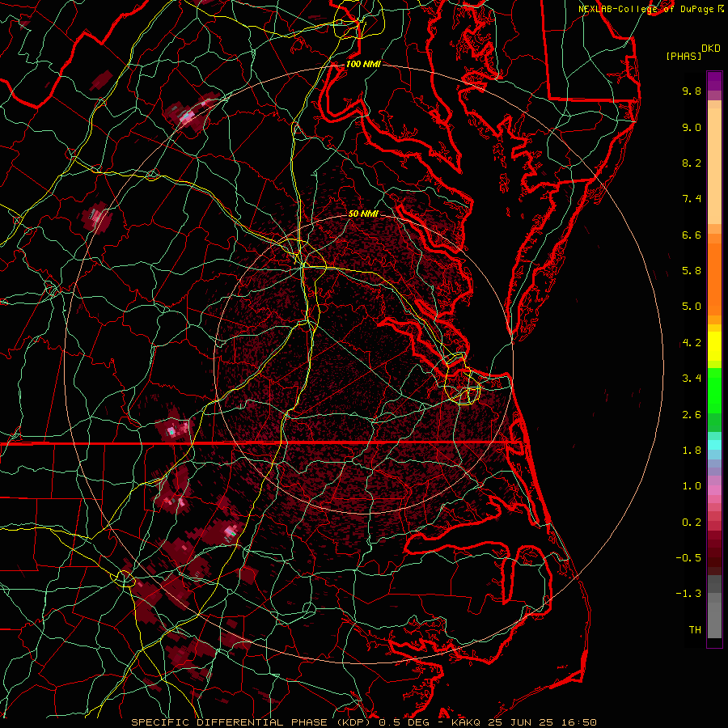
Task: Click the 100 NMI range ring label
Action: pyautogui.click(x=363, y=64)
